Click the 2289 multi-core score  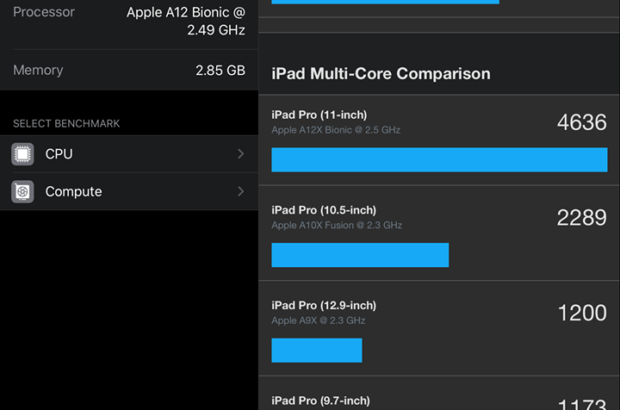pos(581,217)
